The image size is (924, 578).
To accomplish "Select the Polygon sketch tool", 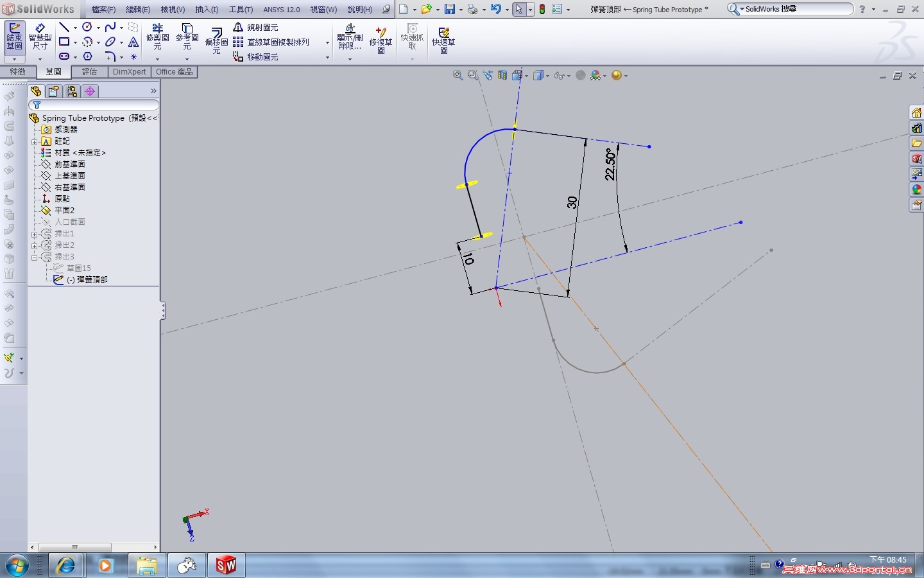I will tap(88, 57).
